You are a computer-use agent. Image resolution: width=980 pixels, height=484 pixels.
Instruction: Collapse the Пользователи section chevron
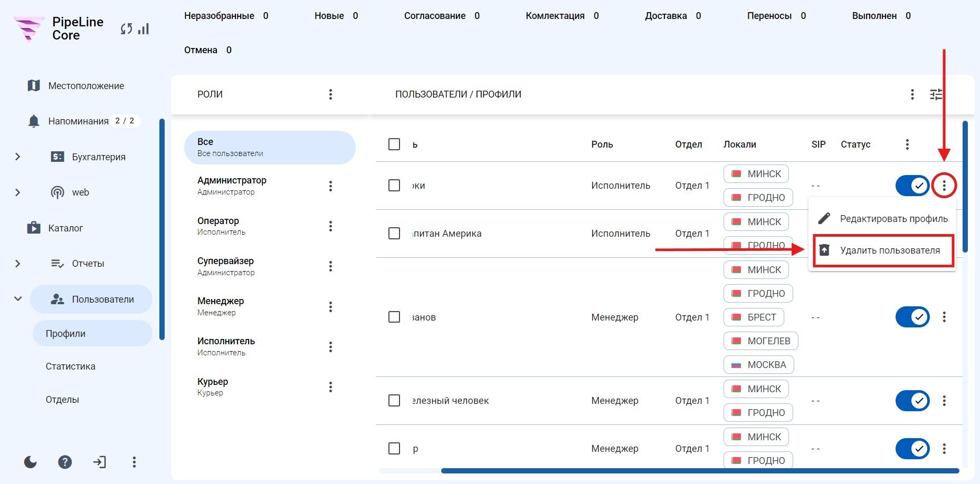point(18,299)
